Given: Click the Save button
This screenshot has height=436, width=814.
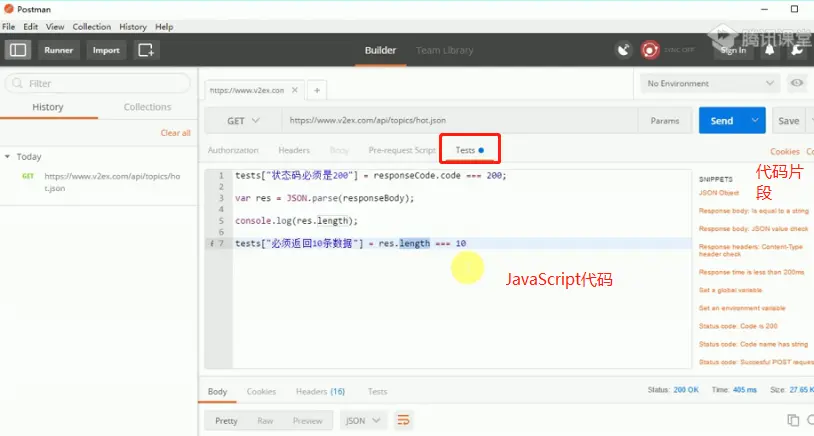Looking at the screenshot, I should click(789, 120).
